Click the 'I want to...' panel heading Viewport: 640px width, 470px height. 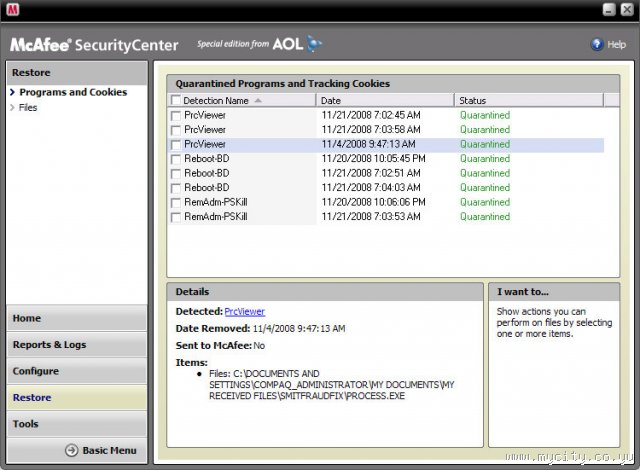click(x=522, y=292)
